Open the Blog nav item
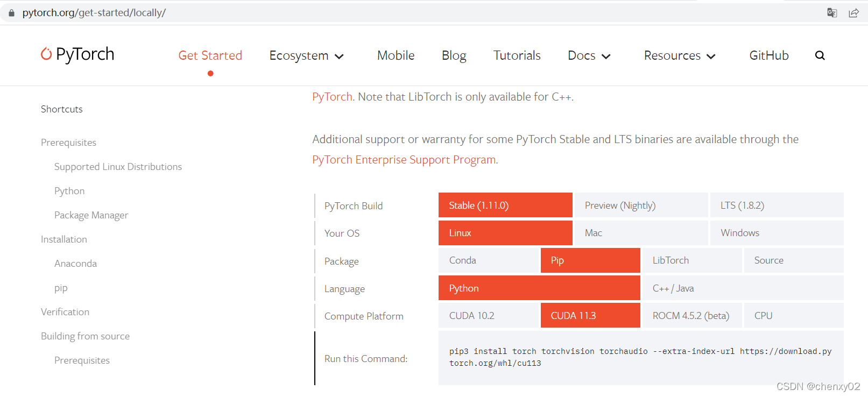This screenshot has width=868, height=397. 454,55
